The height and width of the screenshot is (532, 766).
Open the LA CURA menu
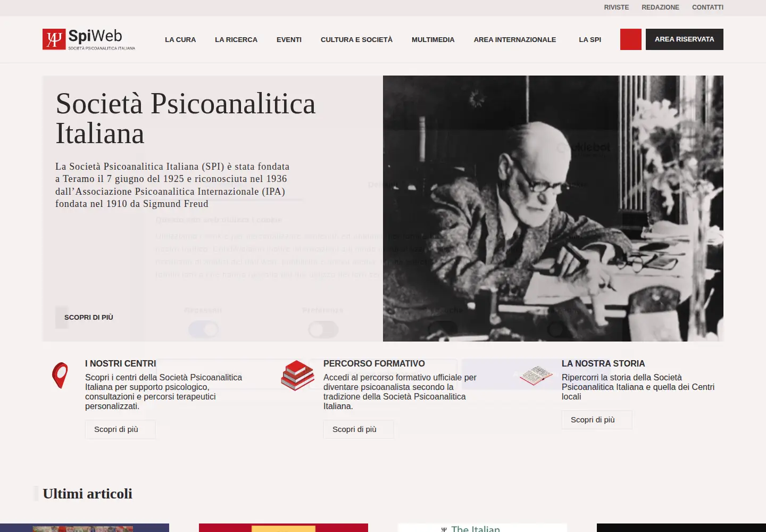pos(180,40)
